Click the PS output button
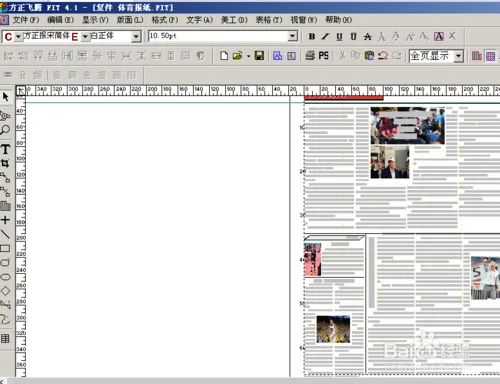 point(324,55)
